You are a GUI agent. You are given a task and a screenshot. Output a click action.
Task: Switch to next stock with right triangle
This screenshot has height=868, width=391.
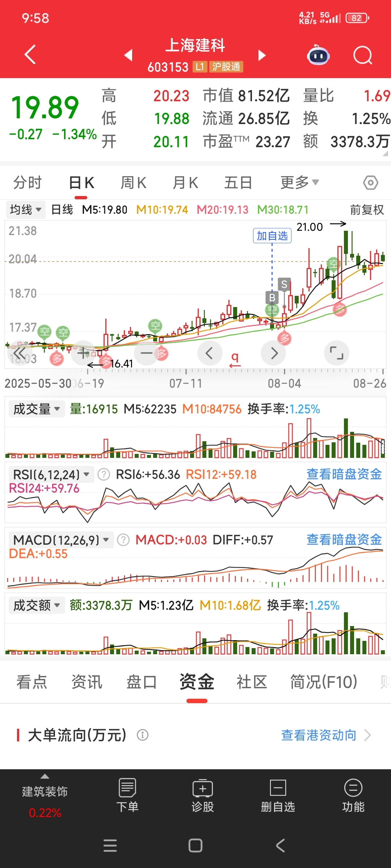[x=262, y=55]
